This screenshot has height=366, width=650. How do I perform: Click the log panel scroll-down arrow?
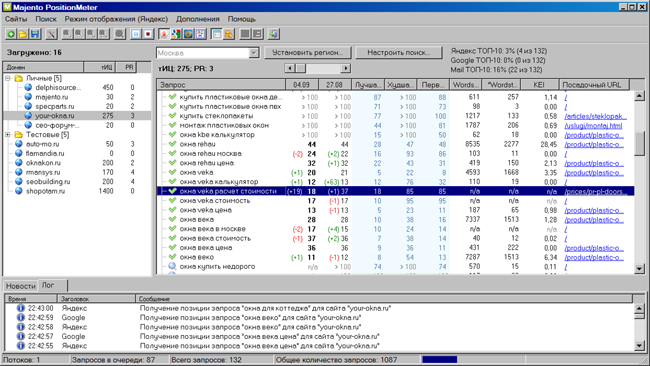click(640, 346)
